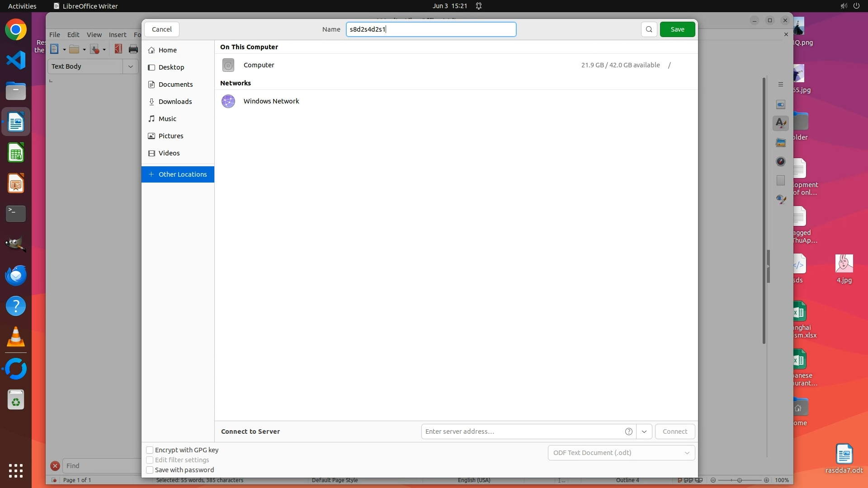Screen dimensions: 868x488
Task: Select Pictures in the places sidebar
Action: tap(170, 136)
